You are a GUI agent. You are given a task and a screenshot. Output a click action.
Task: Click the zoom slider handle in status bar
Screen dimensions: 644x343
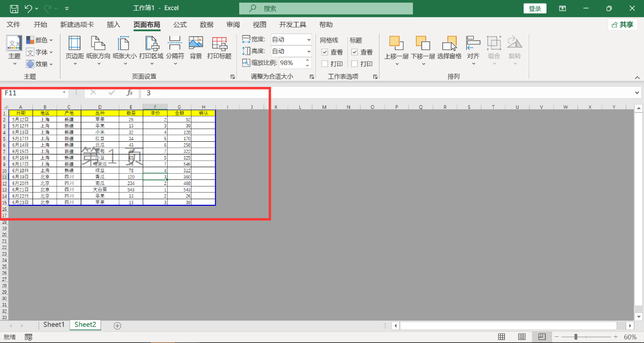pos(575,337)
